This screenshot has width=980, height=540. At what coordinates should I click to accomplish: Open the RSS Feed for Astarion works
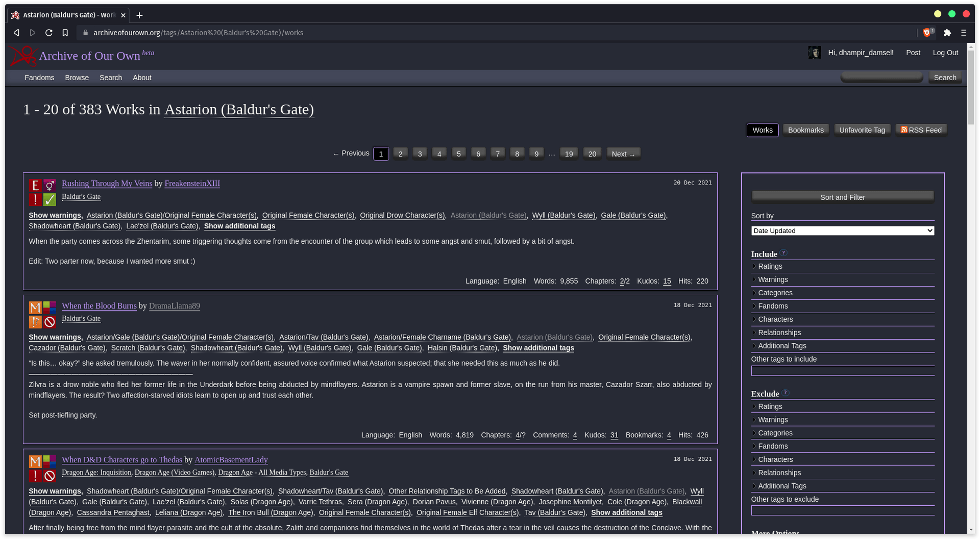pos(921,130)
